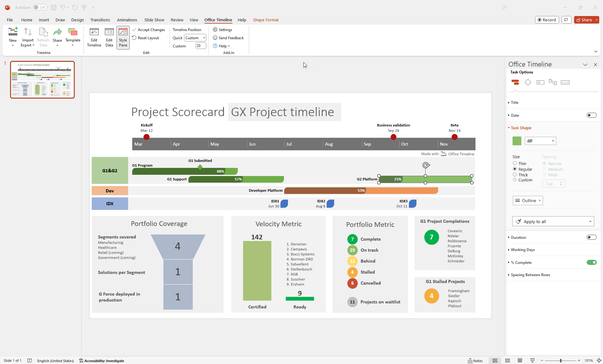Click the Custom position value field
The height and width of the screenshot is (364, 603).
(x=201, y=46)
